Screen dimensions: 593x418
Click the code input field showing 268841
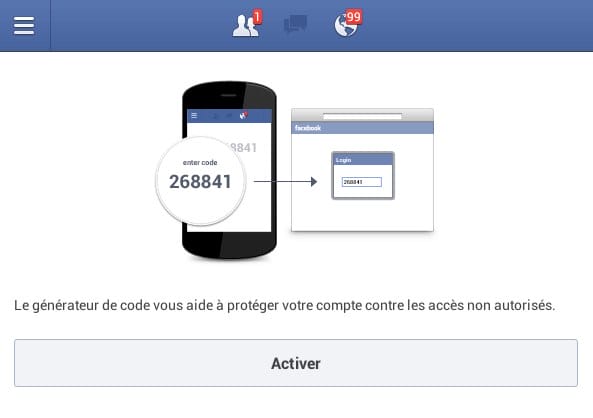[x=362, y=182]
